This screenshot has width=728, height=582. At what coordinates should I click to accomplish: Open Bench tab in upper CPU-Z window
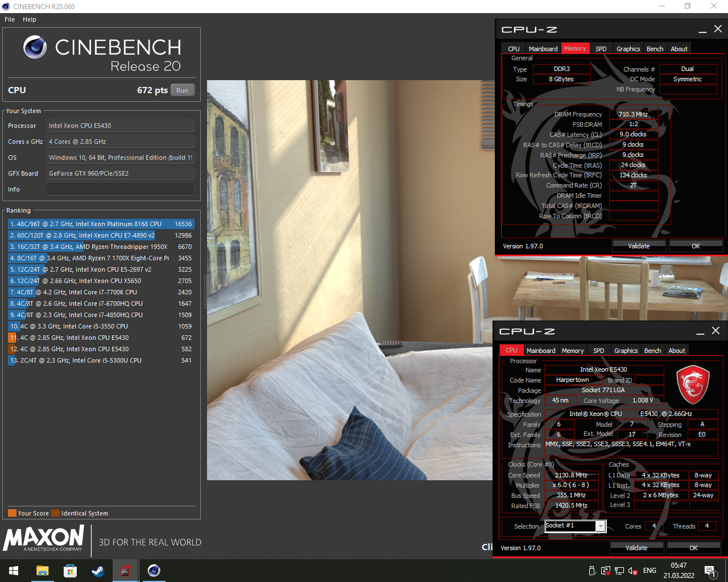coord(655,49)
